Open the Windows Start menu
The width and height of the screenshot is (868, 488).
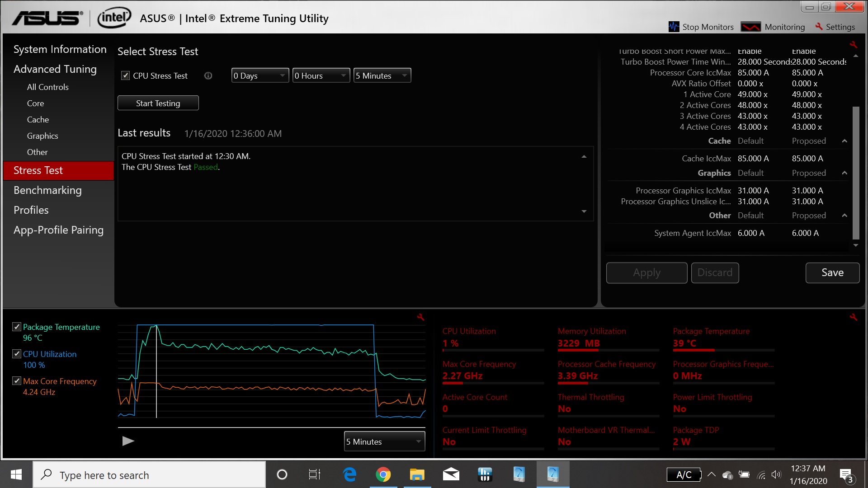click(16, 474)
